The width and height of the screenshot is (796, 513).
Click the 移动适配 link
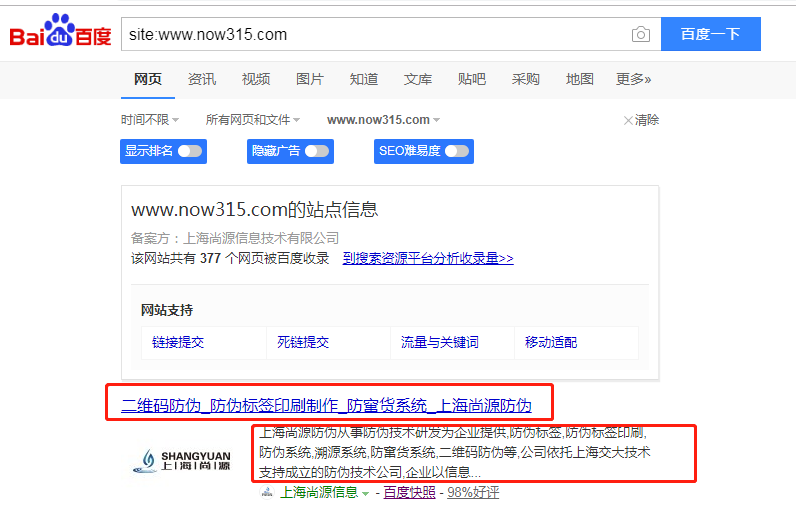pyautogui.click(x=551, y=343)
